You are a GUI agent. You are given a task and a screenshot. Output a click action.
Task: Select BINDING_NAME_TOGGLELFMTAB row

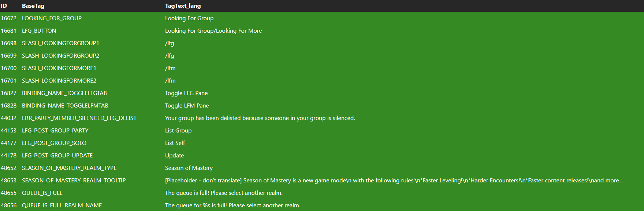click(x=65, y=106)
